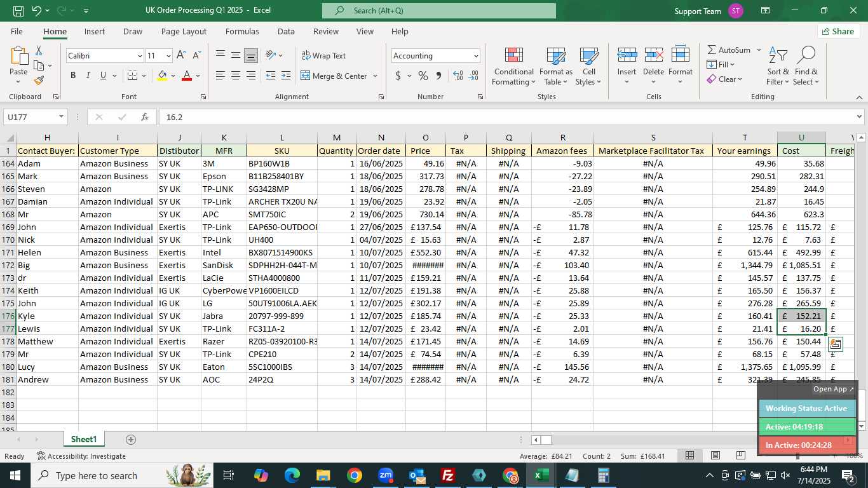Save the workbook with the Save icon

(18, 11)
